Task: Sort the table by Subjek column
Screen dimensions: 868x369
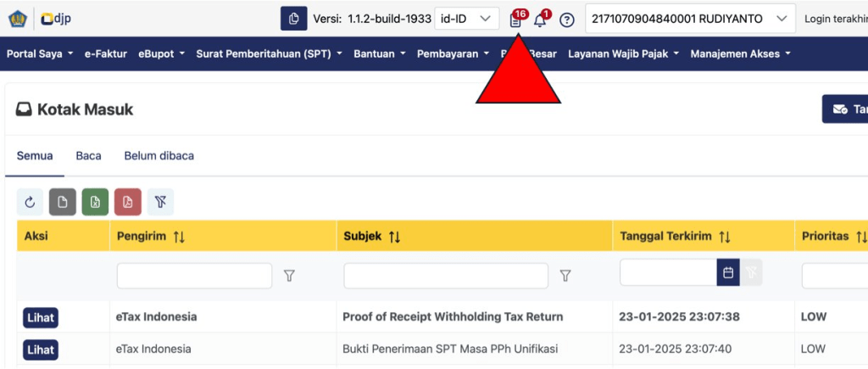Action: click(395, 236)
